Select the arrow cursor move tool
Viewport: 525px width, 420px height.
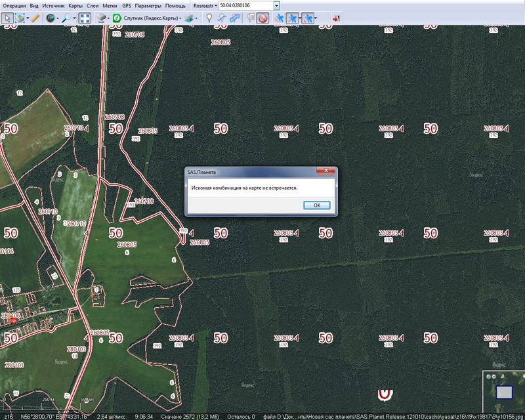7,18
